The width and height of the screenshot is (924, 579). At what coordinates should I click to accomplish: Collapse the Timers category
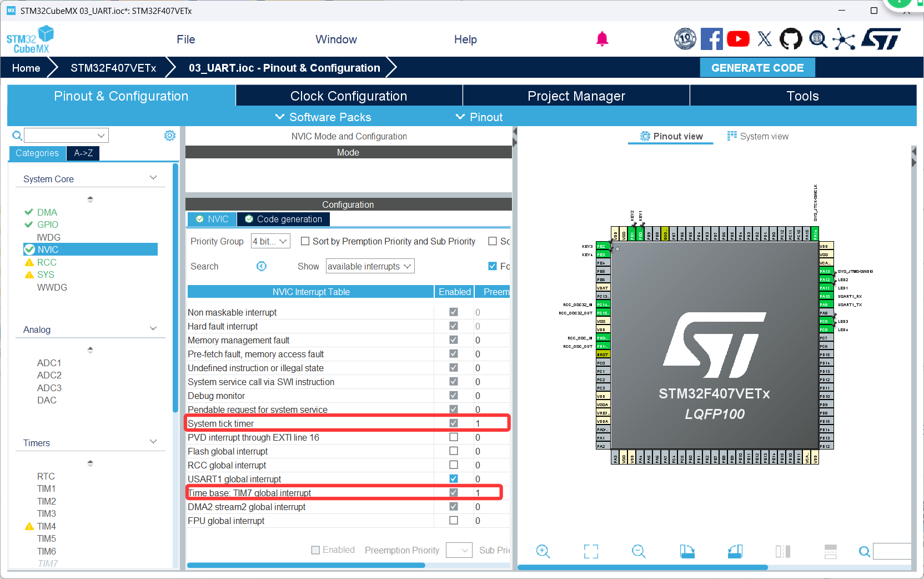[153, 442]
